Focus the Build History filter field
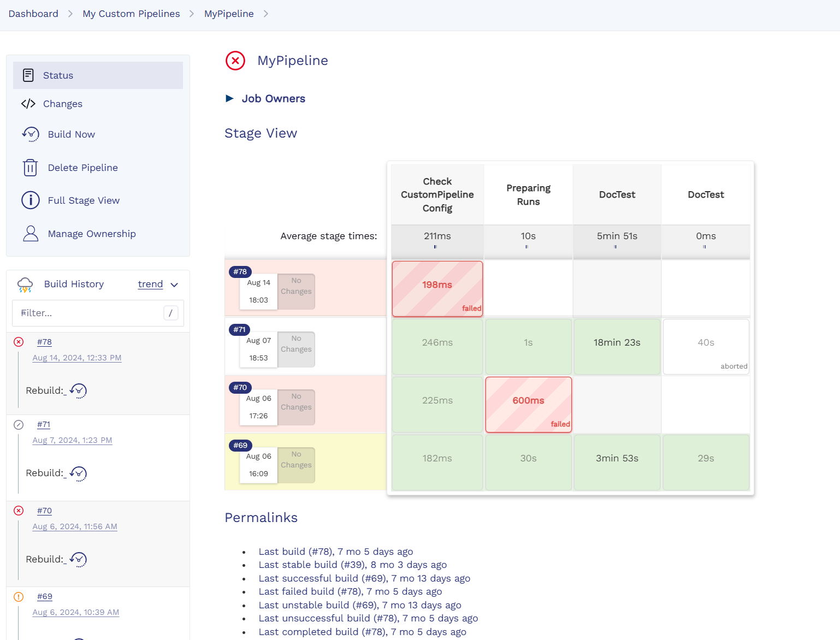 point(98,313)
